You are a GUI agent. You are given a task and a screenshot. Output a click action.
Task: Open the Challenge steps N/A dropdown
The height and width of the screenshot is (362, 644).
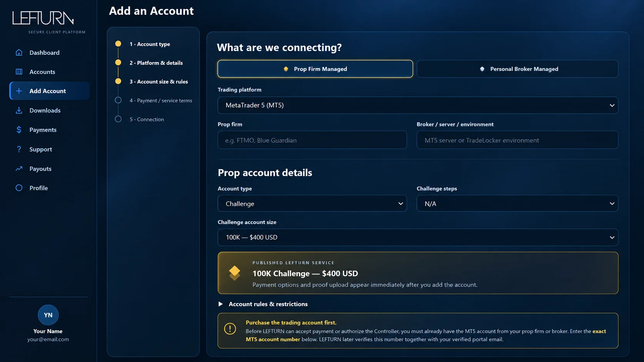click(517, 204)
